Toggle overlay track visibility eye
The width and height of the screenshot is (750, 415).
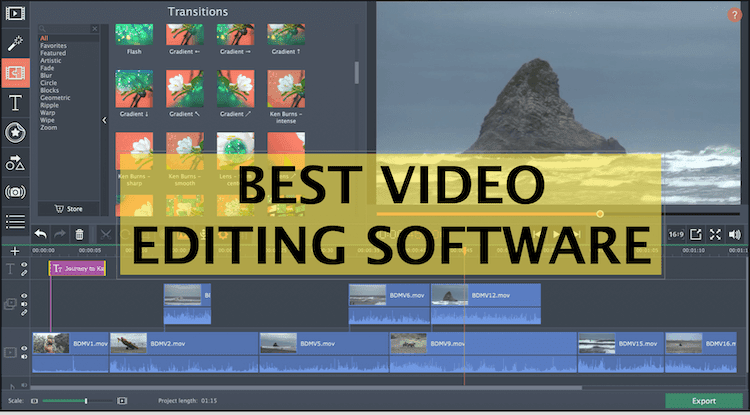click(24, 296)
